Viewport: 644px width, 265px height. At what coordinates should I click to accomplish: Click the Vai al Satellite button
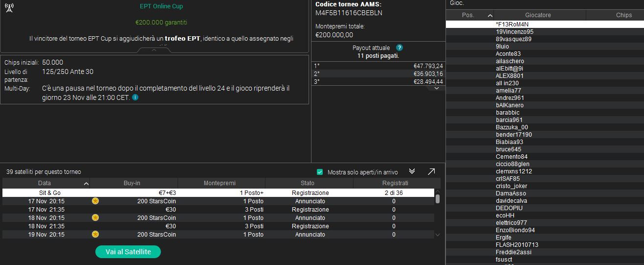point(128,252)
